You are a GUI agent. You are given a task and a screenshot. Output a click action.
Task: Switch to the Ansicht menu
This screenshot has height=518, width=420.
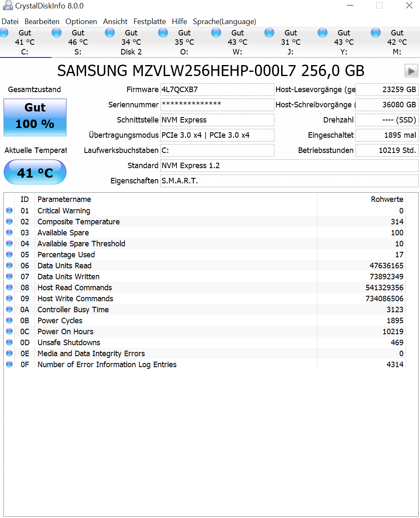coord(115,22)
